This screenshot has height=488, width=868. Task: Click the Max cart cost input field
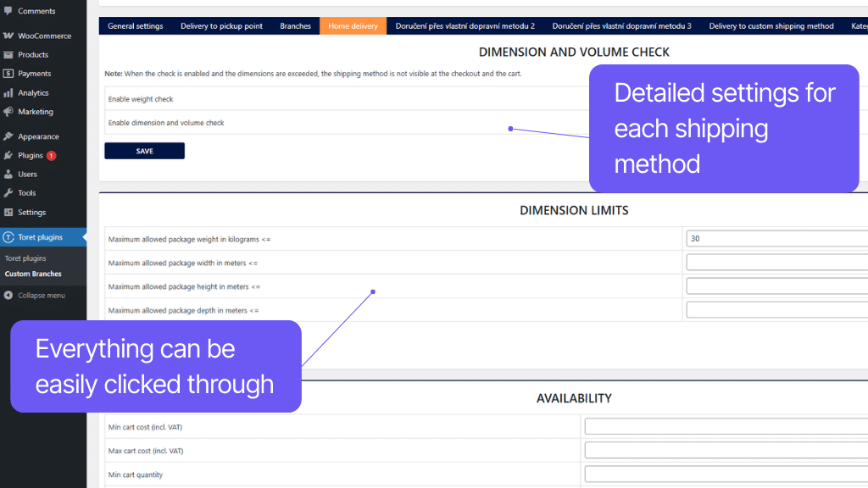726,451
